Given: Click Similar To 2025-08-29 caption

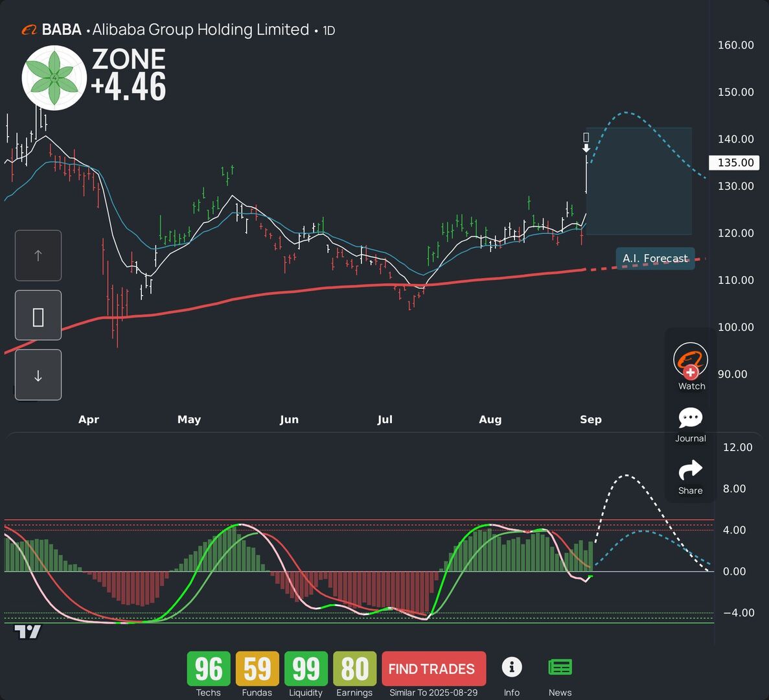Looking at the screenshot, I should tap(433, 693).
